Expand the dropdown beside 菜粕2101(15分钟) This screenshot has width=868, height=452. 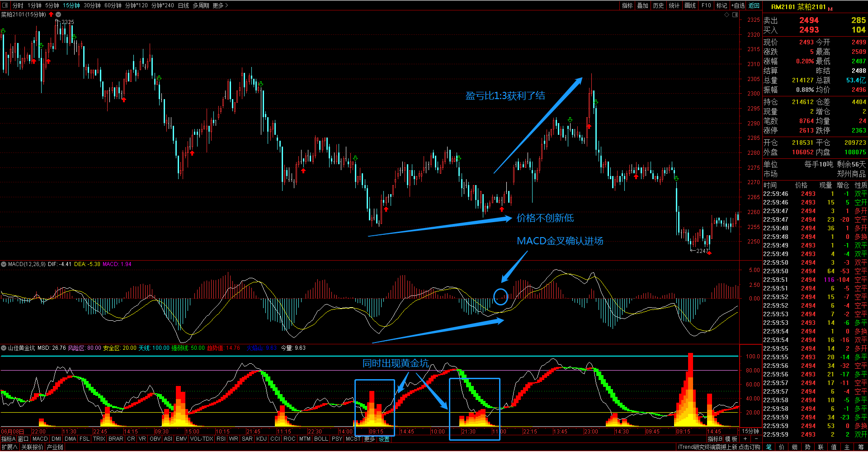pos(58,14)
